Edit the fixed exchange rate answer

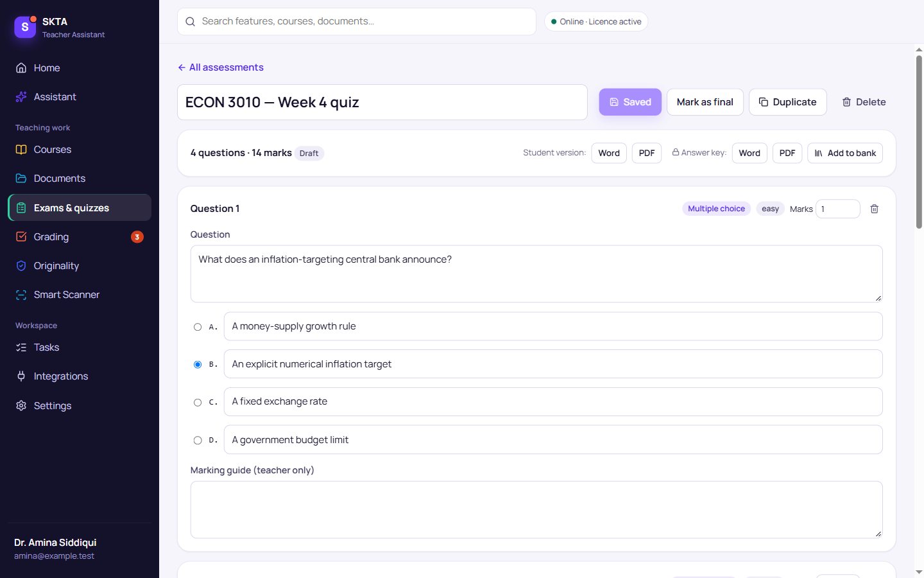point(553,401)
